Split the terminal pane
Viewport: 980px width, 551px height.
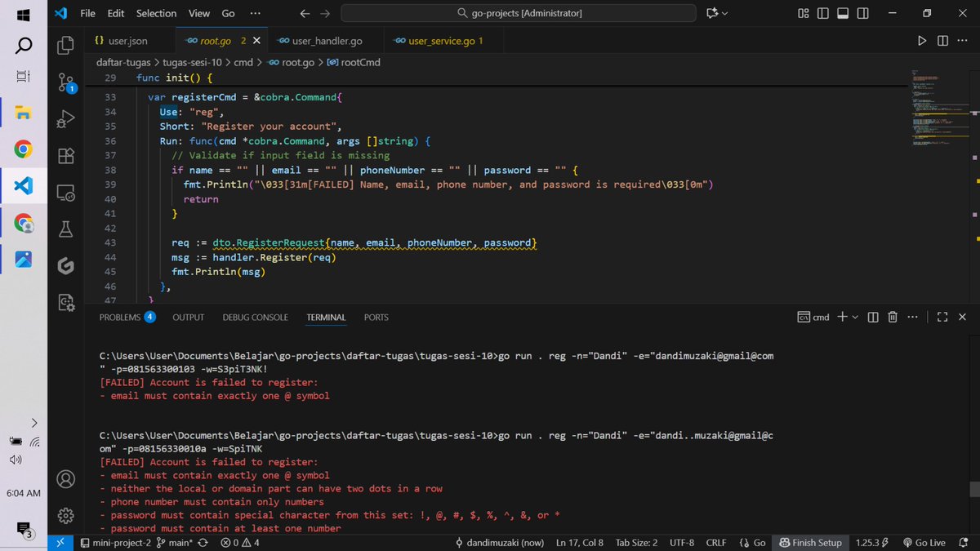coord(873,317)
